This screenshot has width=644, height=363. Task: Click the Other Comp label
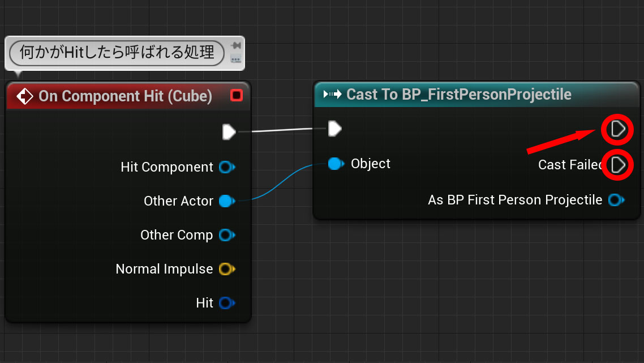point(177,235)
